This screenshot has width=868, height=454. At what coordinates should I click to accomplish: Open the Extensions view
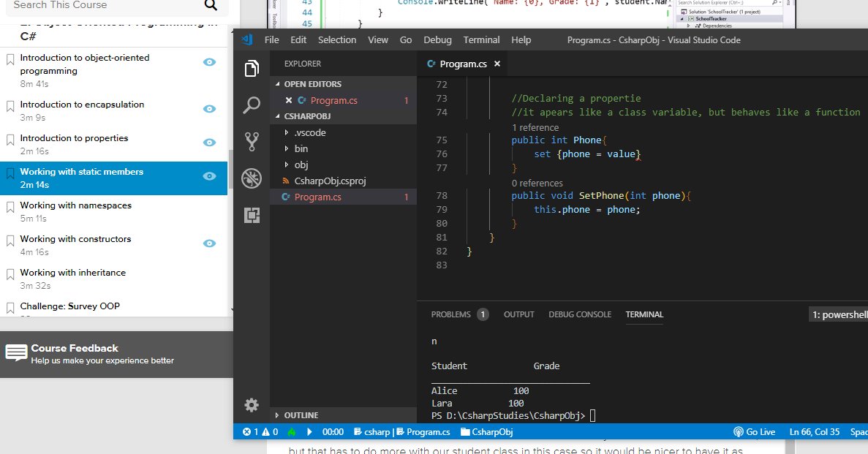tap(252, 215)
